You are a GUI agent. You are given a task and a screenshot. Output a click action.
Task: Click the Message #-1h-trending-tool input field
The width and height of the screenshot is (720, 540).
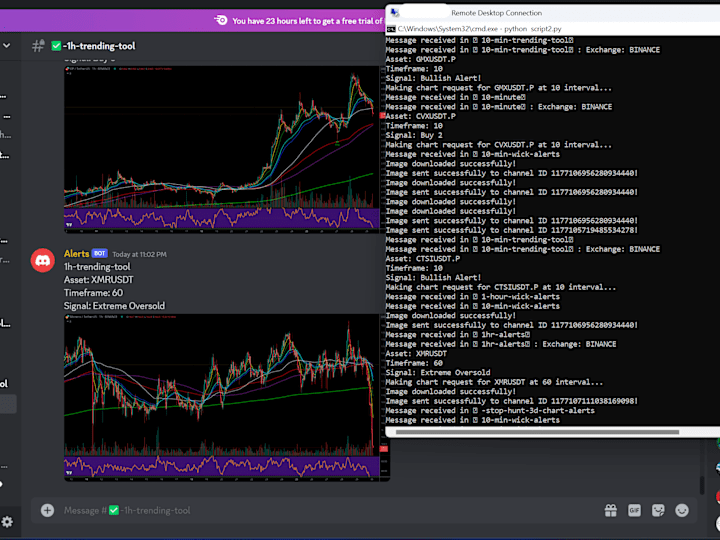point(321,510)
